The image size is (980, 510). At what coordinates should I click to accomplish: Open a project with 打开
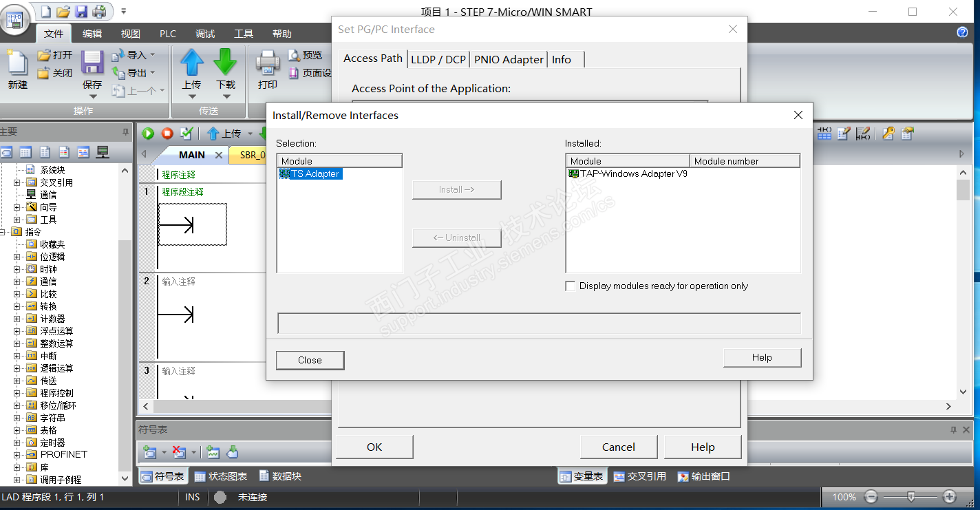click(55, 55)
